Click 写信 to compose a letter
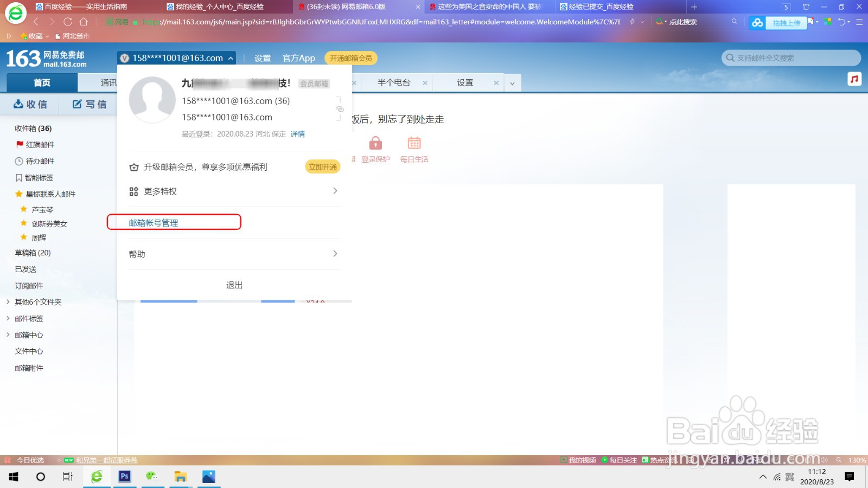This screenshot has width=868, height=488. point(90,104)
